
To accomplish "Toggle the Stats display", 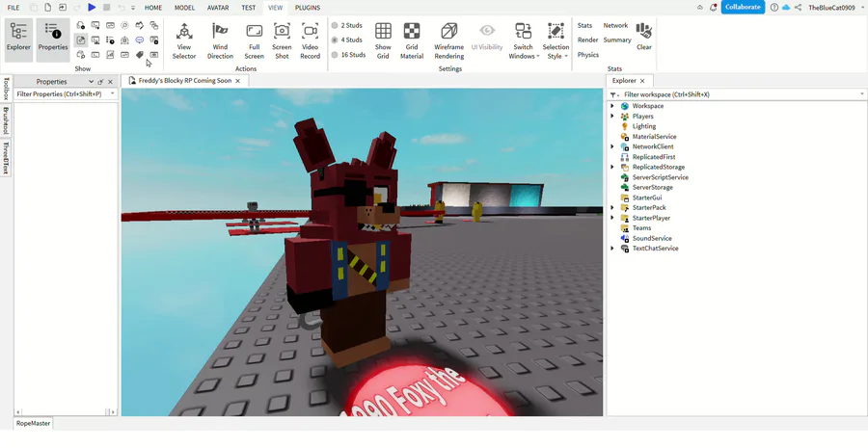I will tap(584, 25).
